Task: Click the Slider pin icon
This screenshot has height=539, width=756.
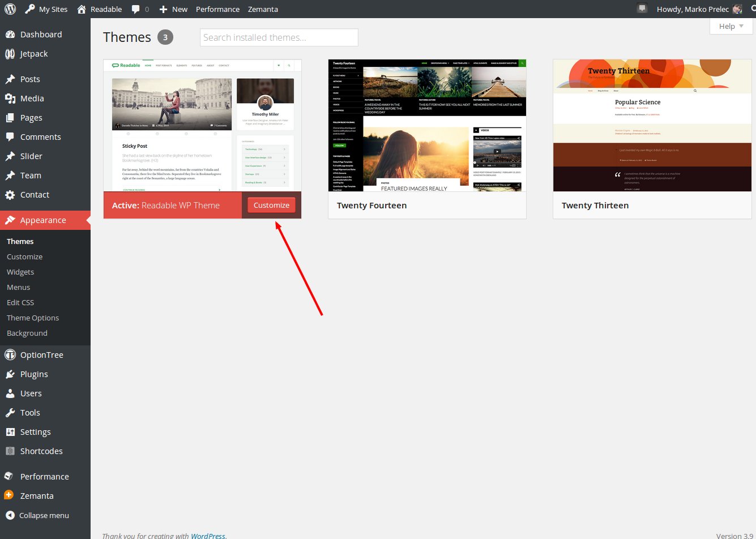Action: tap(10, 156)
